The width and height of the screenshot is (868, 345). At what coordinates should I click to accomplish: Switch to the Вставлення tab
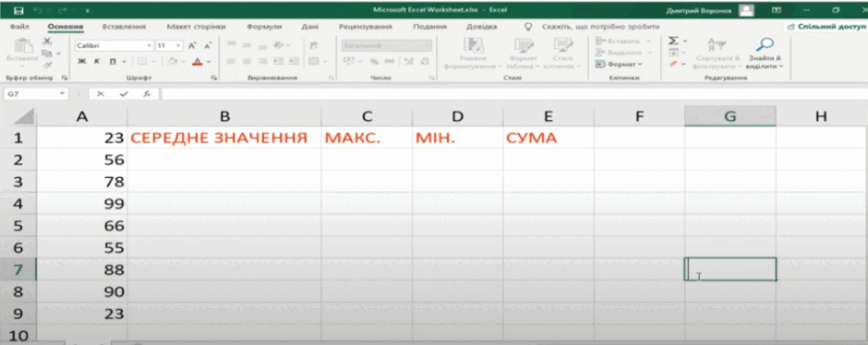point(124,27)
